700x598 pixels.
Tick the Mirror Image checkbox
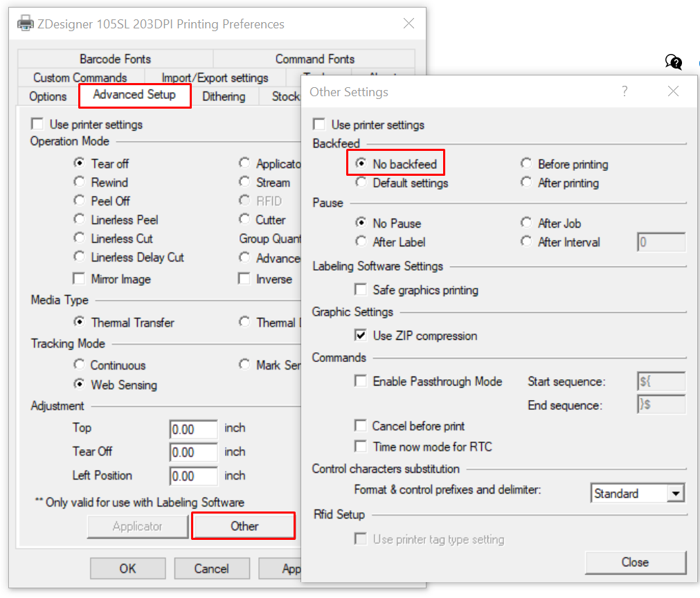coord(80,279)
